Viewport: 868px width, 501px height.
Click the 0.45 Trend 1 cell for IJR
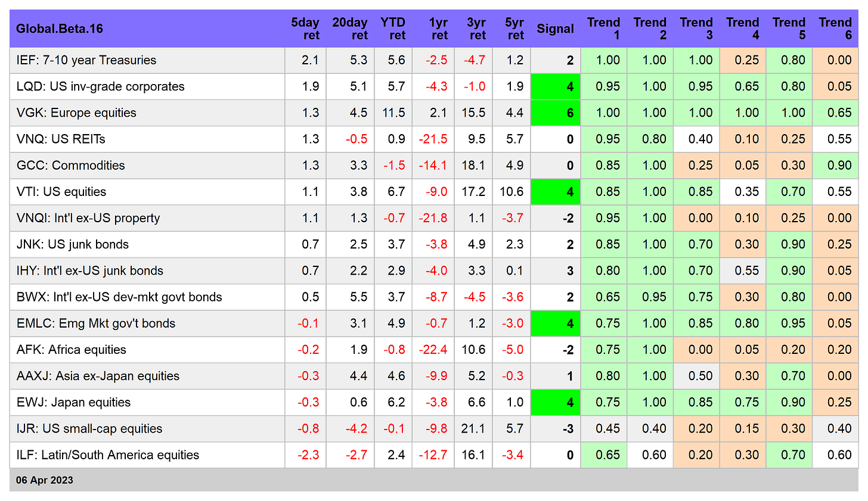coord(603,428)
